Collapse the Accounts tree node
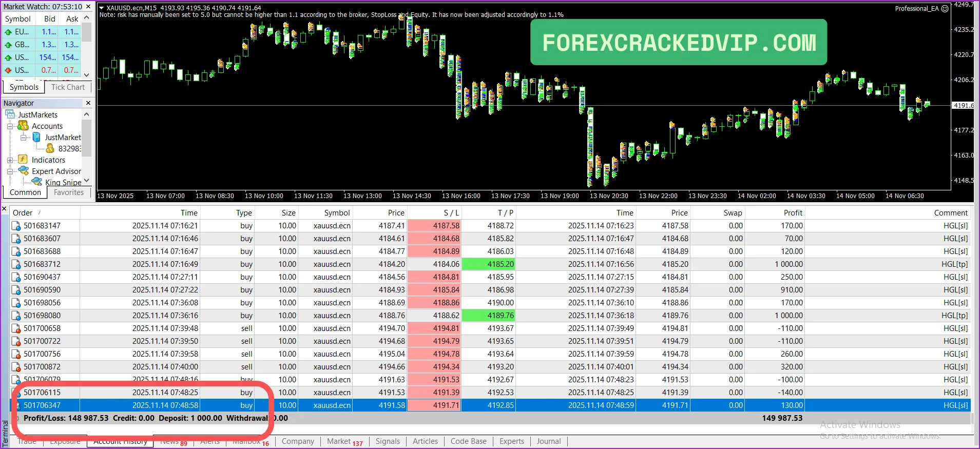 (10, 126)
